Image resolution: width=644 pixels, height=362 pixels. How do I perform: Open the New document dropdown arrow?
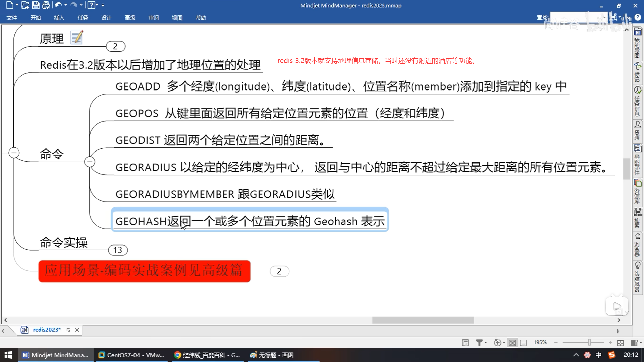(17, 5)
